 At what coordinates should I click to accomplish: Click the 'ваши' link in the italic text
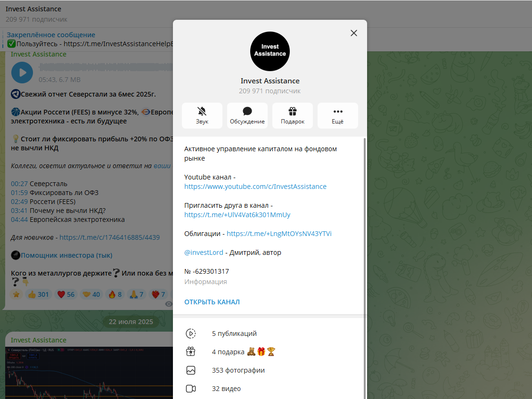(x=162, y=166)
